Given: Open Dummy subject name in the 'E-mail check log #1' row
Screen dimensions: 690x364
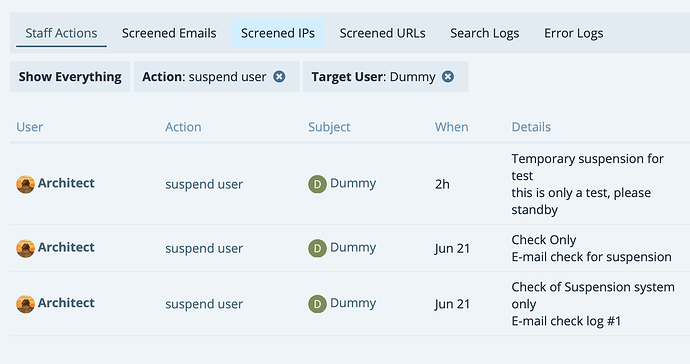Looking at the screenshot, I should [353, 303].
